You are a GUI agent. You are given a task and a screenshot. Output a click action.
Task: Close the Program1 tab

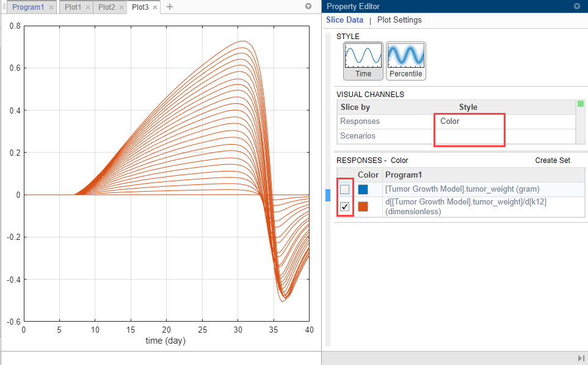[51, 7]
